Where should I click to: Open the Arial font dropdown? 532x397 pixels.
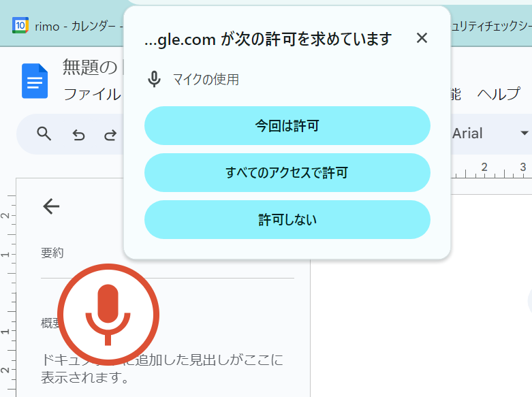click(477, 133)
